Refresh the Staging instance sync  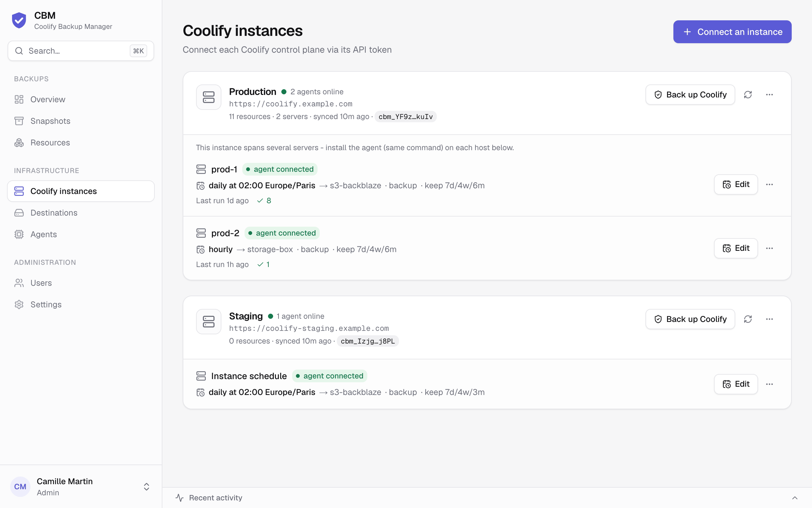pyautogui.click(x=748, y=319)
